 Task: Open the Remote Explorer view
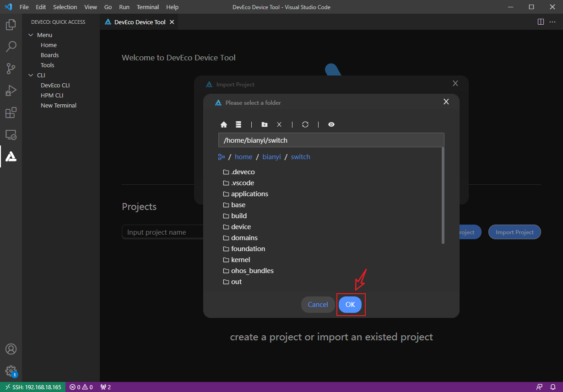tap(11, 135)
